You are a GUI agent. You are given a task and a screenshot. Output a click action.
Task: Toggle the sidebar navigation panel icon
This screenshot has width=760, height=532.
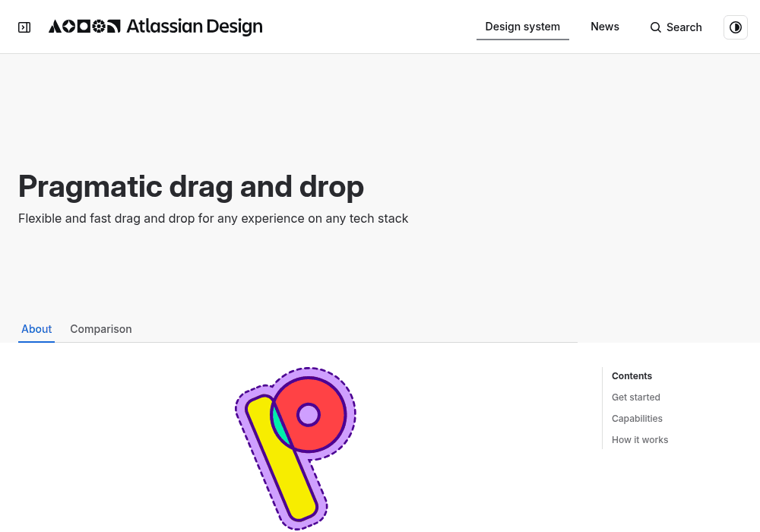(24, 27)
